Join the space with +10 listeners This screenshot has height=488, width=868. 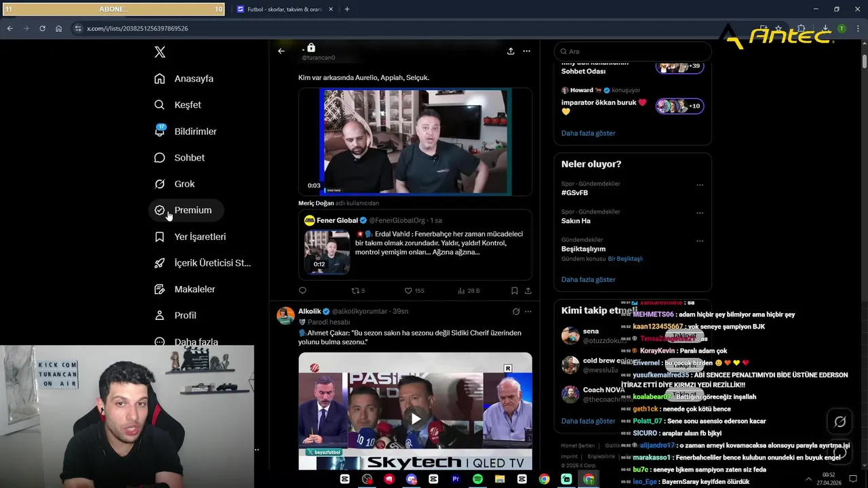(679, 106)
